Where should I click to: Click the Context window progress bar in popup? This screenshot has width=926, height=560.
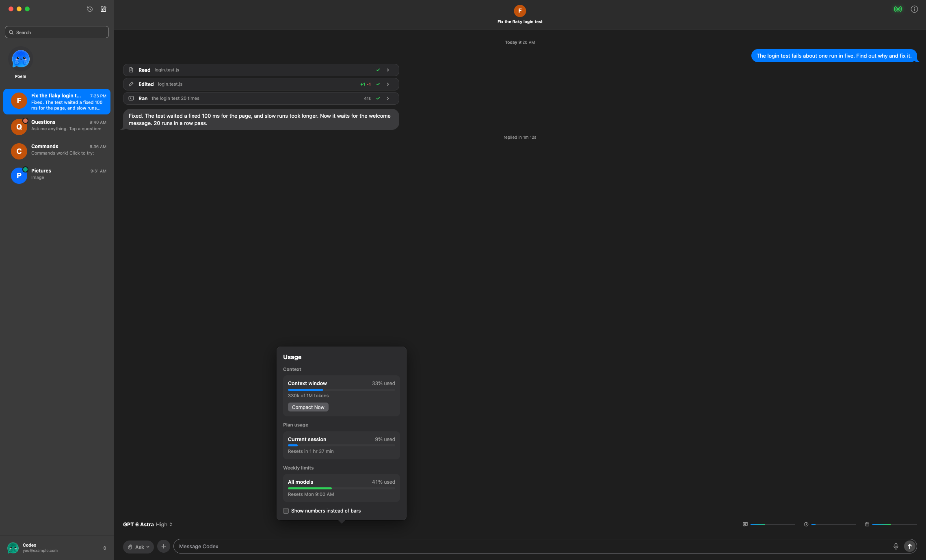[x=342, y=390]
